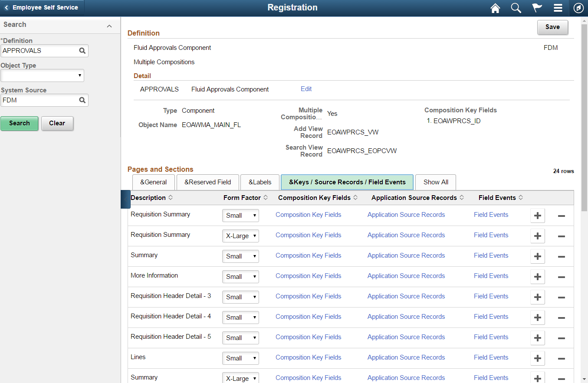Open the global Search magnifier in the header

(x=516, y=8)
